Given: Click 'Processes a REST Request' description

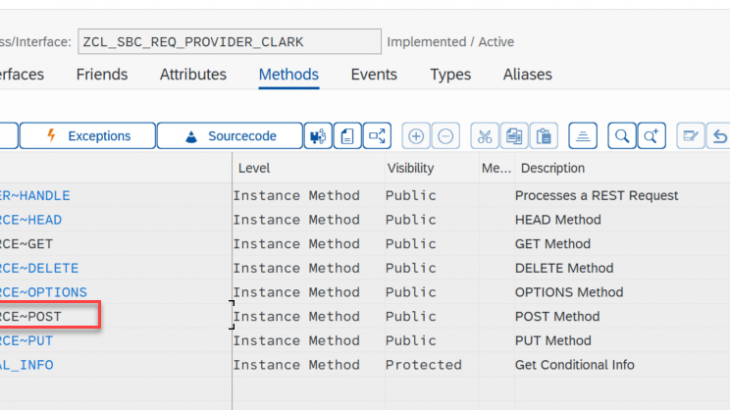Looking at the screenshot, I should (596, 195).
